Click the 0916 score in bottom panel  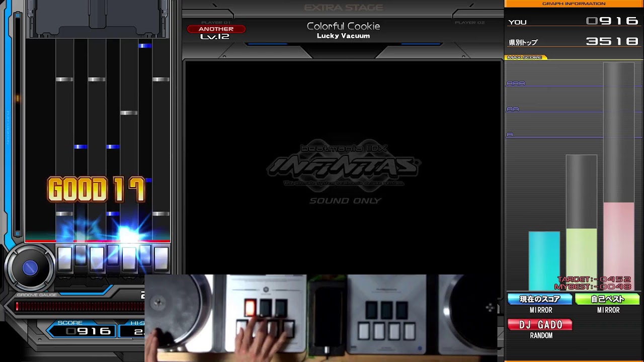click(89, 331)
